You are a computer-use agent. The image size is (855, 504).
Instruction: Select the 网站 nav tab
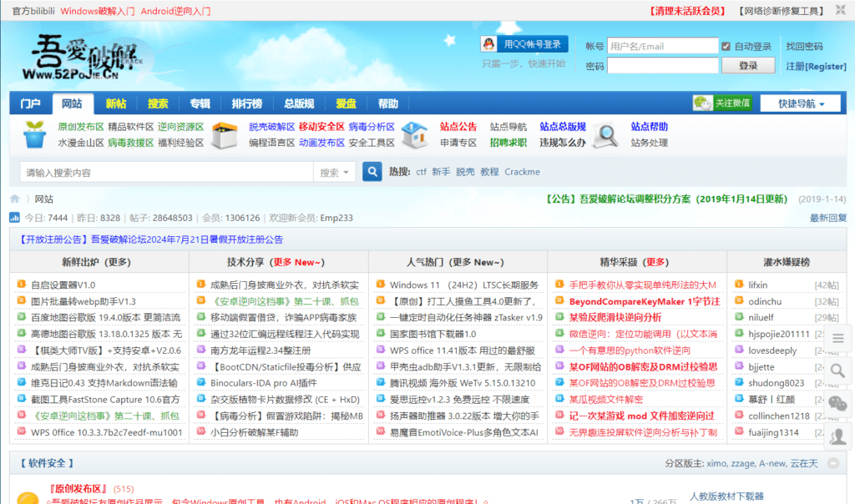click(x=73, y=103)
